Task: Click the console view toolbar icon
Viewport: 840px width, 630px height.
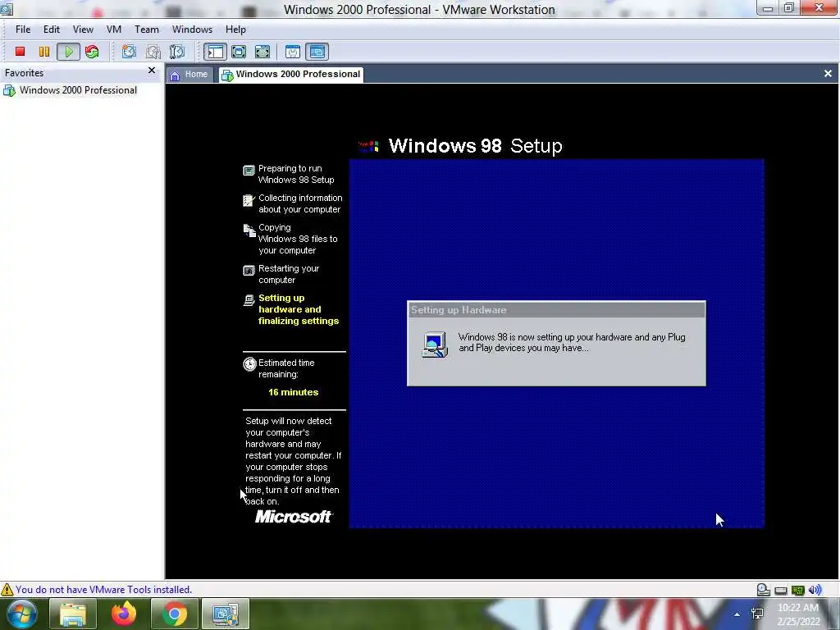Action: [x=317, y=52]
